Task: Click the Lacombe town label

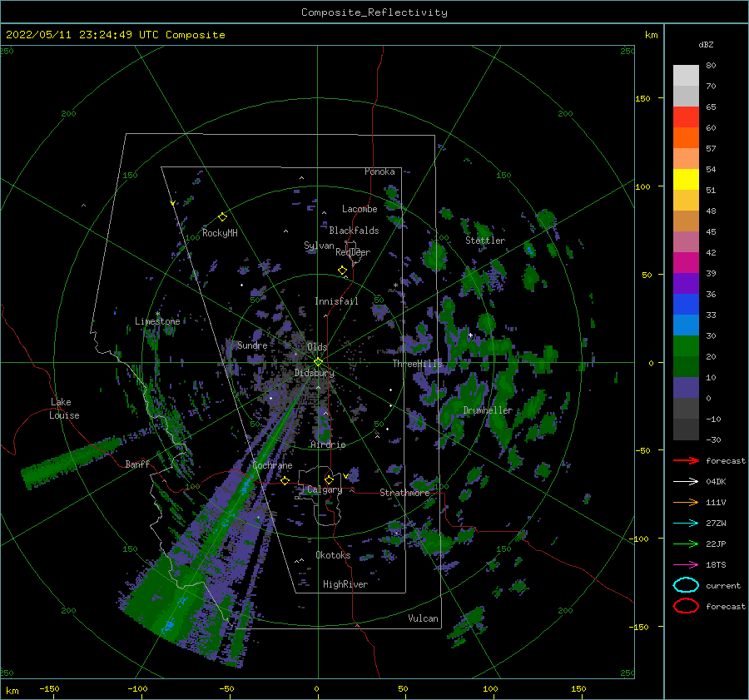Action: coord(360,209)
